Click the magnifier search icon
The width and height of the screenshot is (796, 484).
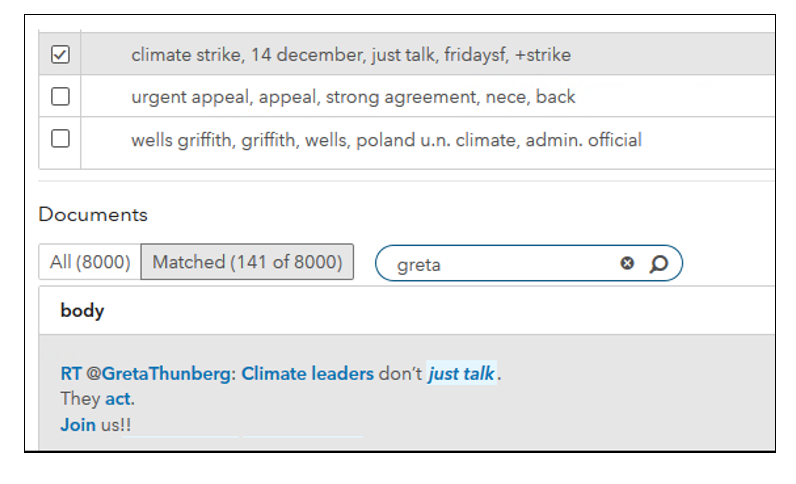658,264
